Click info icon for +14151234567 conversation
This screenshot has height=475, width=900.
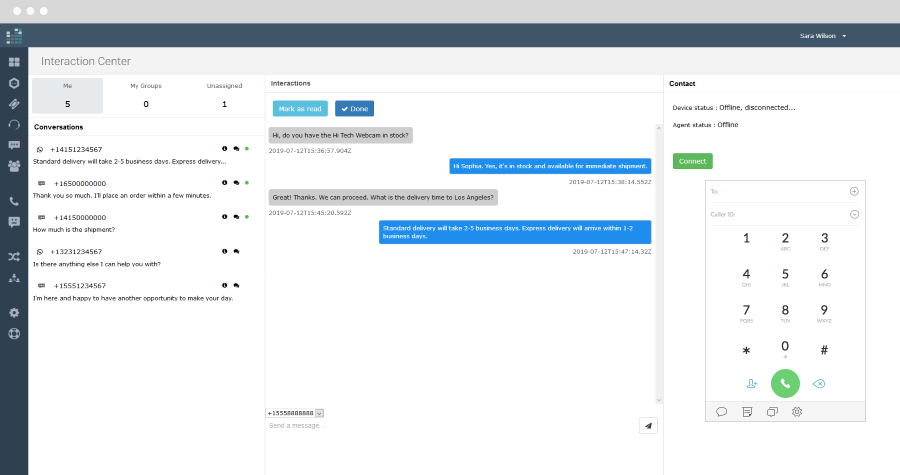click(224, 149)
